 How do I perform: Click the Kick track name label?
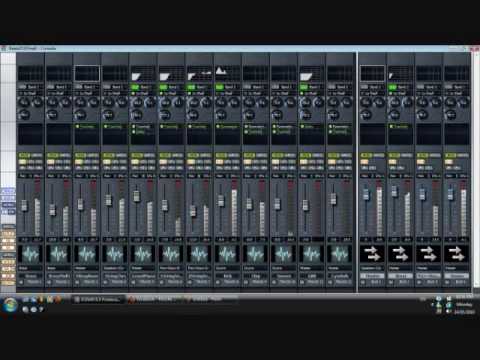coord(227,276)
